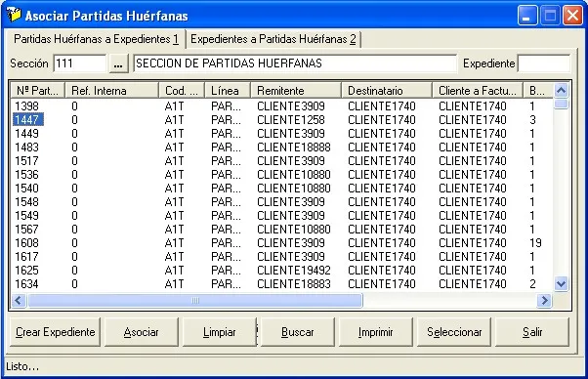
Task: Click the Sección input field containing 111
Action: [80, 63]
